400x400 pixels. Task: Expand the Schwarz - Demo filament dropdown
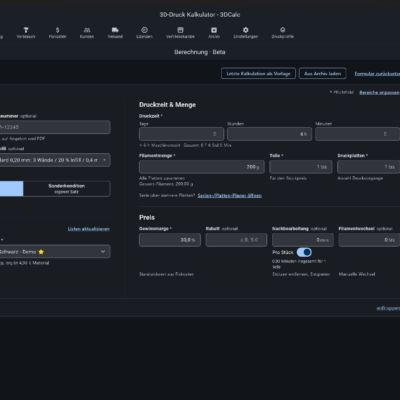tap(55, 252)
